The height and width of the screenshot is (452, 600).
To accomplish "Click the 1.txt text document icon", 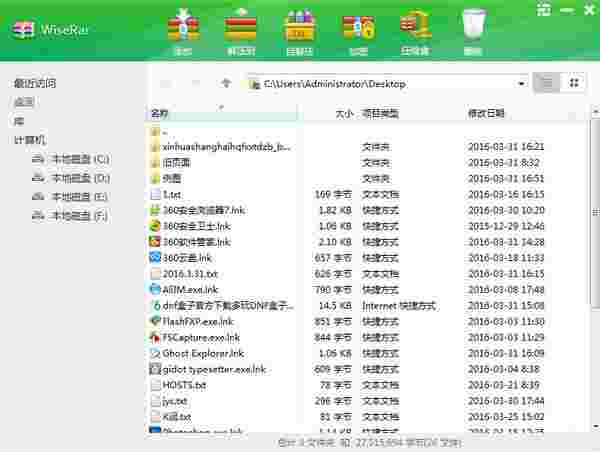I will [x=155, y=194].
